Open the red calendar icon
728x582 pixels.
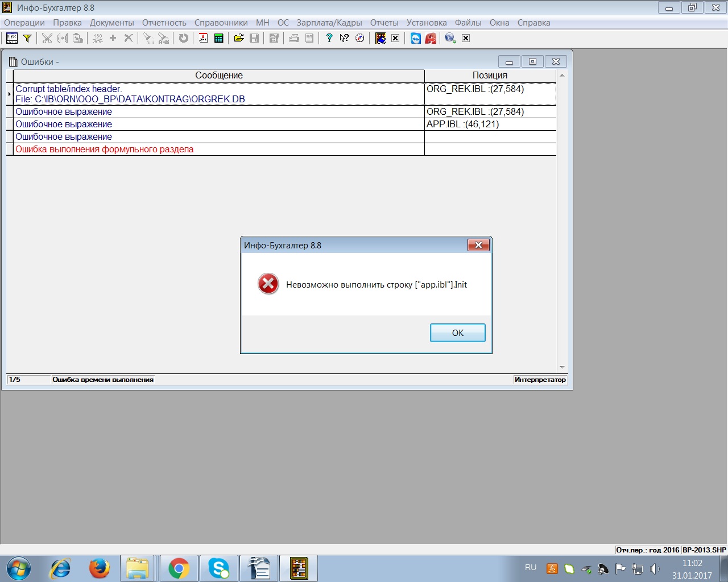203,38
